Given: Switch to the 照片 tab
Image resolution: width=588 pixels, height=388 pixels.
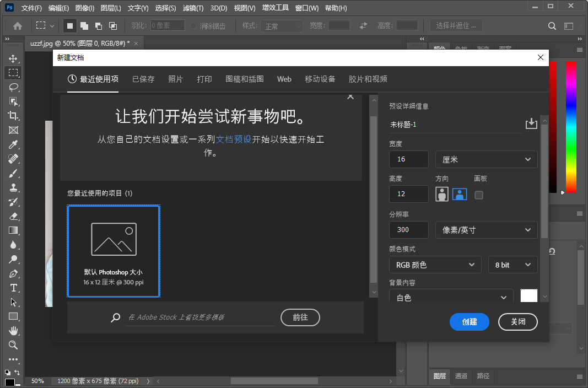Looking at the screenshot, I should 175,79.
